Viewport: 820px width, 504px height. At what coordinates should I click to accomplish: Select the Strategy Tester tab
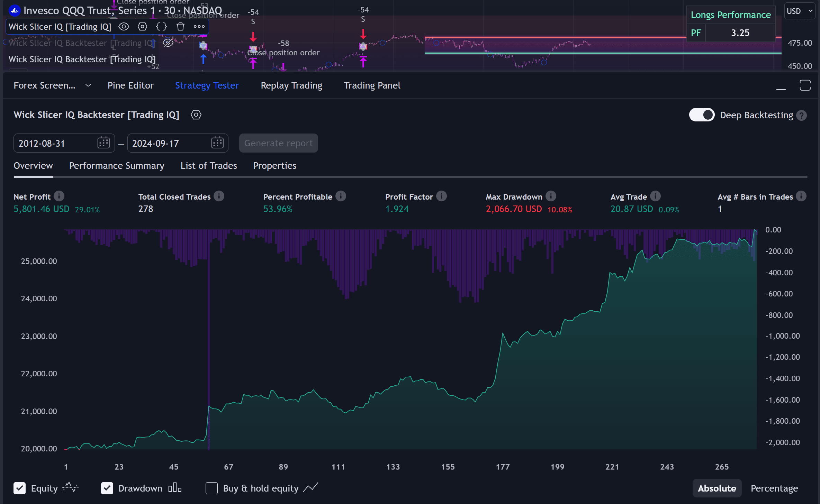pyautogui.click(x=207, y=85)
